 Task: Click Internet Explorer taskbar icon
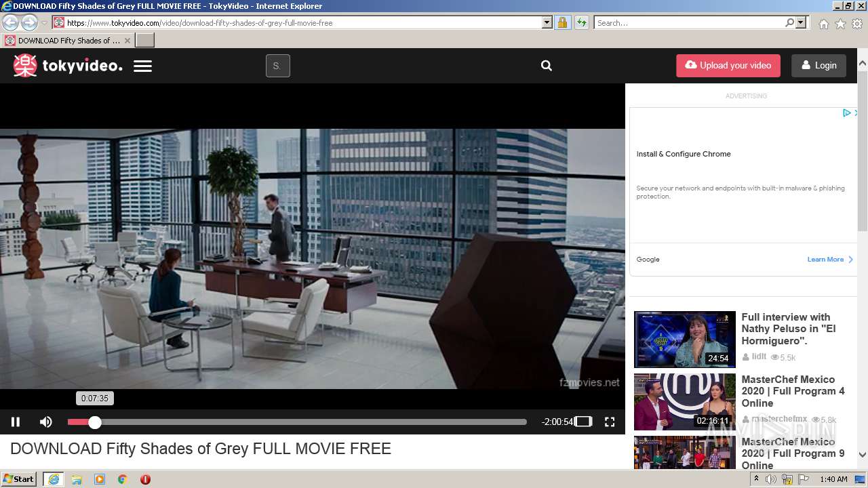[x=54, y=479]
